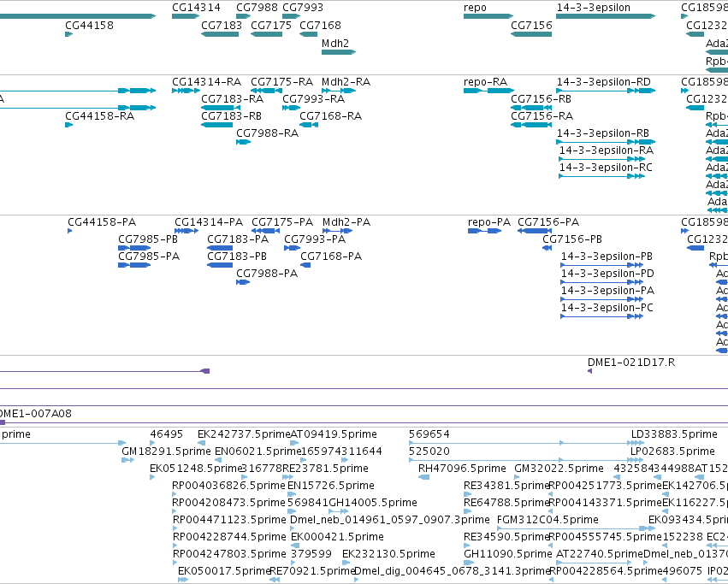Open transcript CG14314-RA
Viewport: 728px width, 584px height.
tap(207, 82)
